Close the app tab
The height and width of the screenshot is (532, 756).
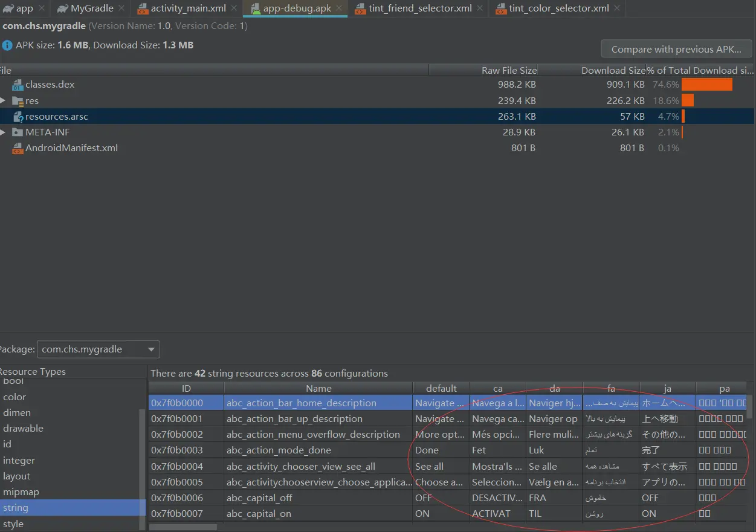(x=41, y=8)
